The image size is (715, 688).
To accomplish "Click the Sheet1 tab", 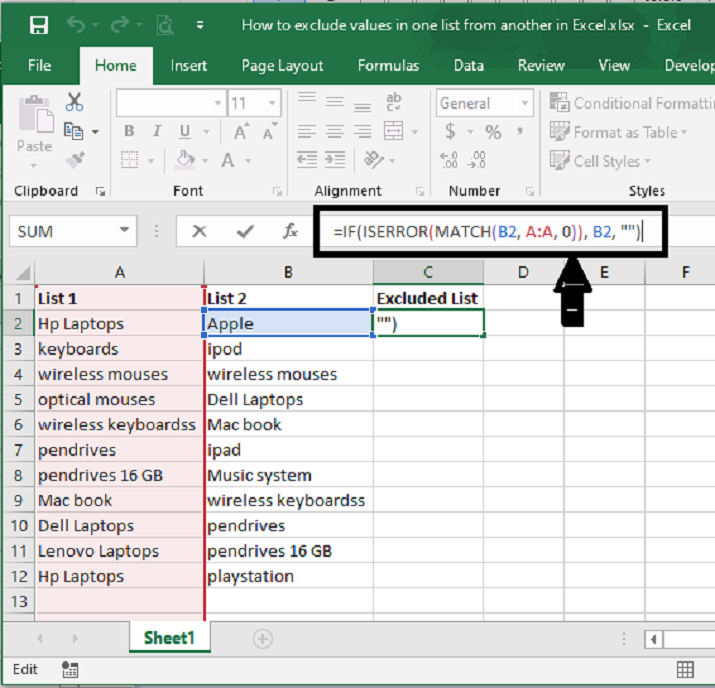I will 169,638.
